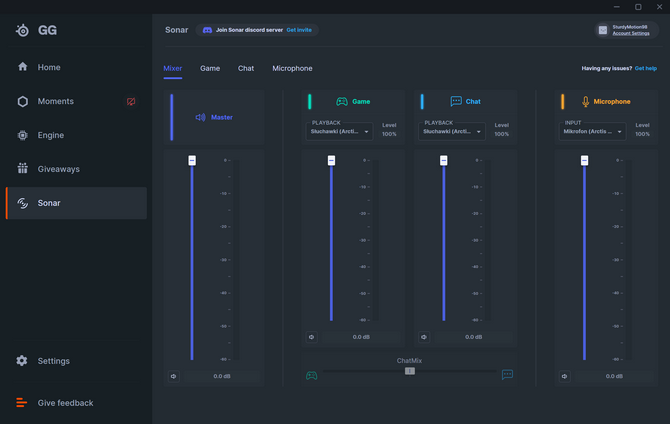Switch to the Mixer tab
The image size is (670, 424).
coord(173,68)
